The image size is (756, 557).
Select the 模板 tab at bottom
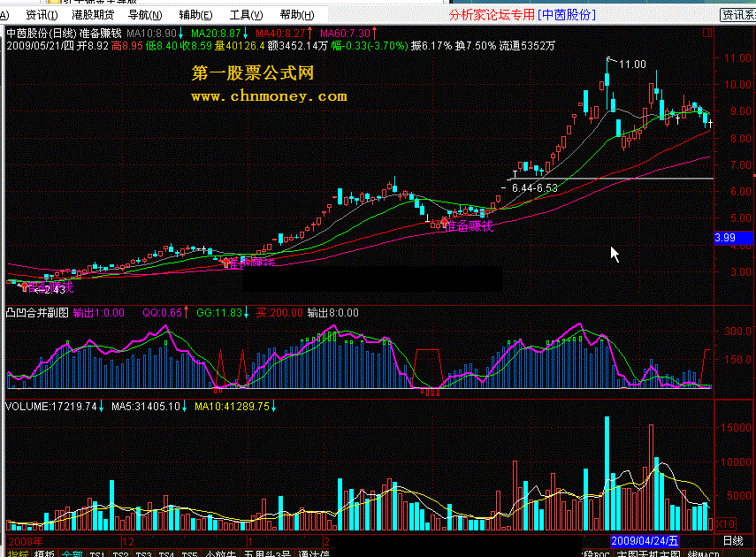pos(44,553)
